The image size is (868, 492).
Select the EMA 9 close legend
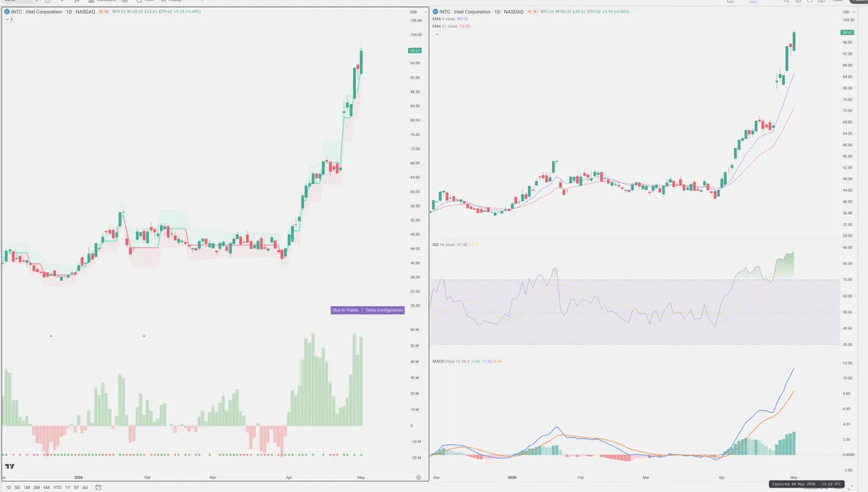click(450, 19)
